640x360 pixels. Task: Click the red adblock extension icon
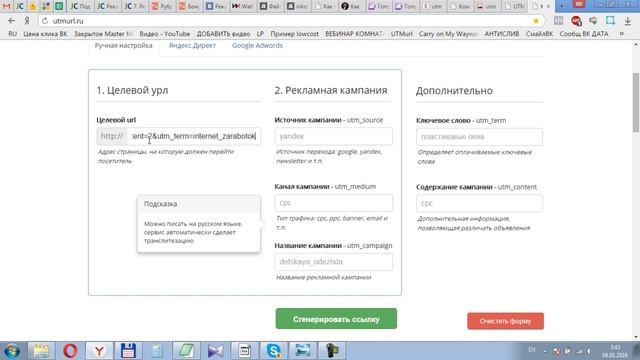[576, 20]
